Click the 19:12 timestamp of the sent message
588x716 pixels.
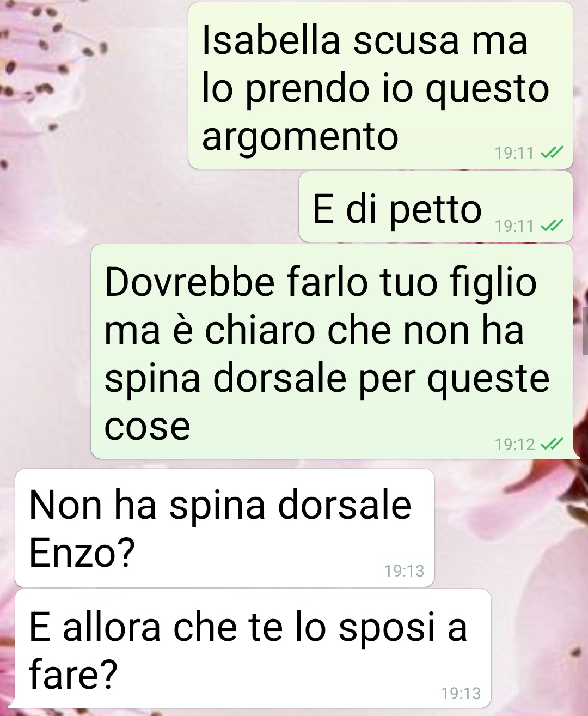(x=514, y=444)
